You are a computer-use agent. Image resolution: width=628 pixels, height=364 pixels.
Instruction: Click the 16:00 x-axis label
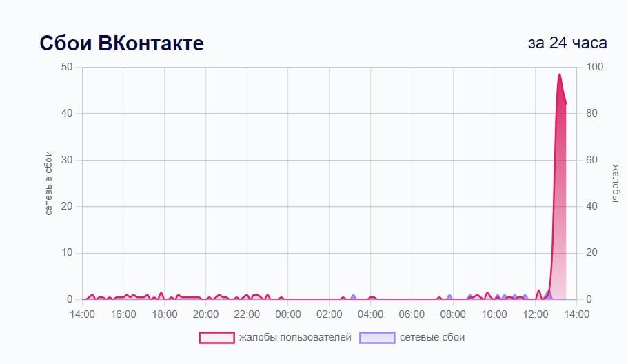[123, 314]
